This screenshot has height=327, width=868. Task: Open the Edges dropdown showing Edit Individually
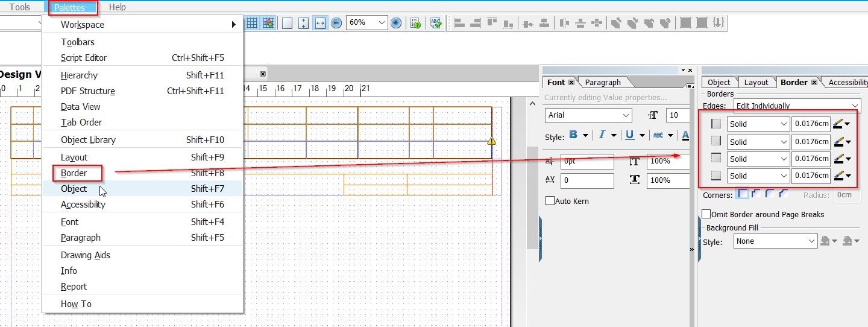point(797,106)
